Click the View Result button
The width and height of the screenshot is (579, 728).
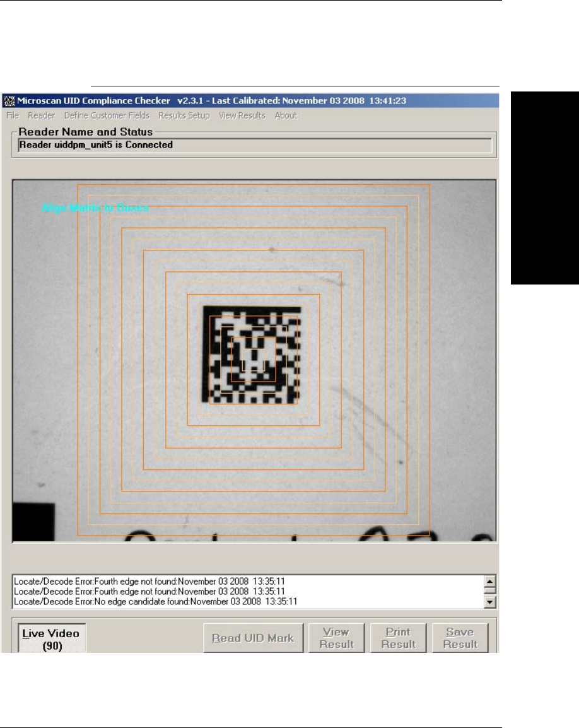[x=337, y=638]
